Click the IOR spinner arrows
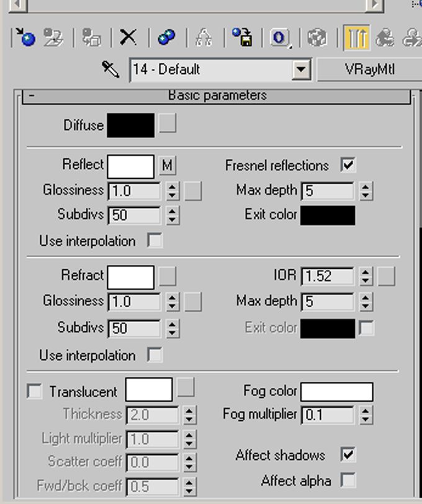The image size is (422, 504). coord(366,276)
